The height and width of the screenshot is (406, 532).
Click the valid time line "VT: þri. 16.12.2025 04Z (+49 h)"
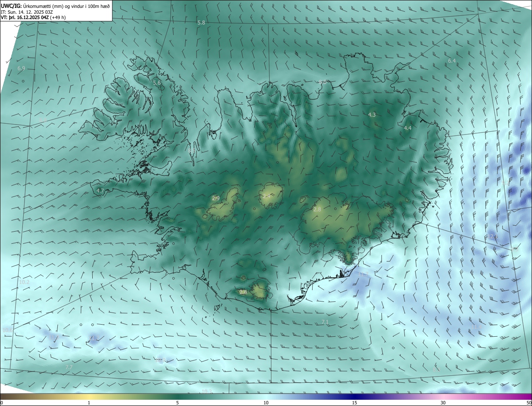point(33,17)
